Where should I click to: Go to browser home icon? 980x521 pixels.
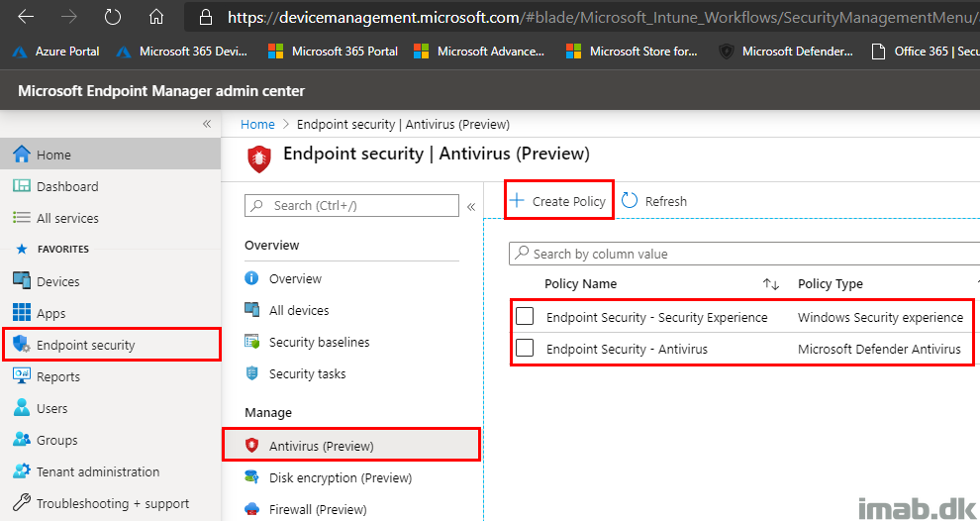click(156, 17)
